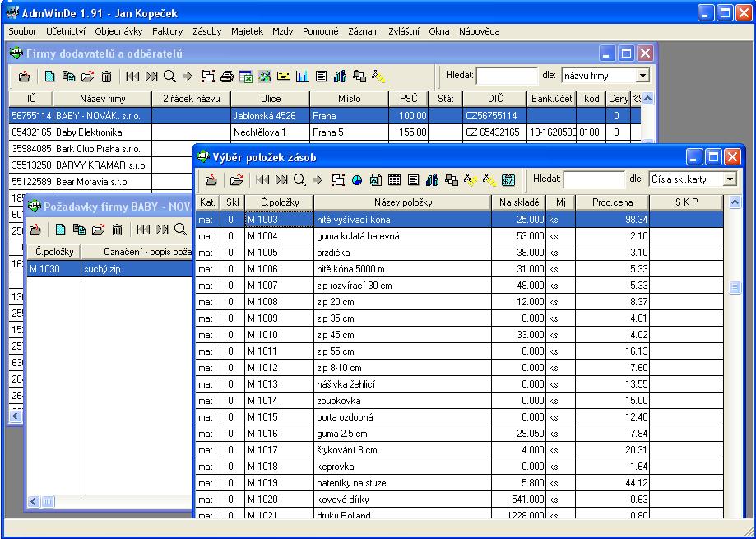Expand the 'Čísla skl.karty' dropdown
This screenshot has width=756, height=539.
(x=730, y=179)
